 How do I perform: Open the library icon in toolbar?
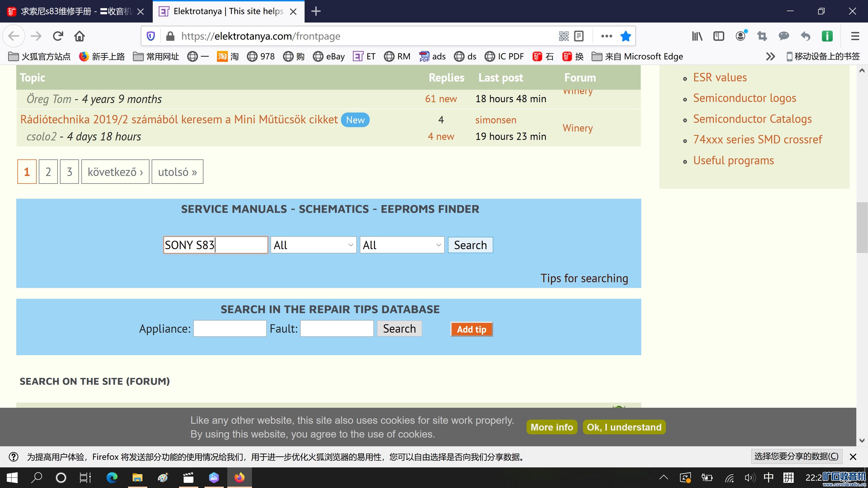(697, 36)
